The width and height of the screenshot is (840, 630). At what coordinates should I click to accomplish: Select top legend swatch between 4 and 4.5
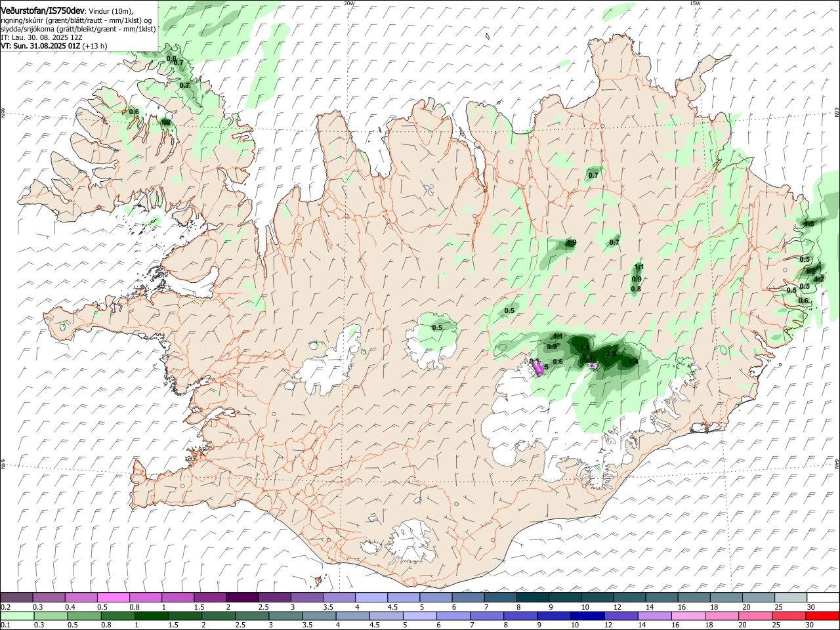point(371,597)
